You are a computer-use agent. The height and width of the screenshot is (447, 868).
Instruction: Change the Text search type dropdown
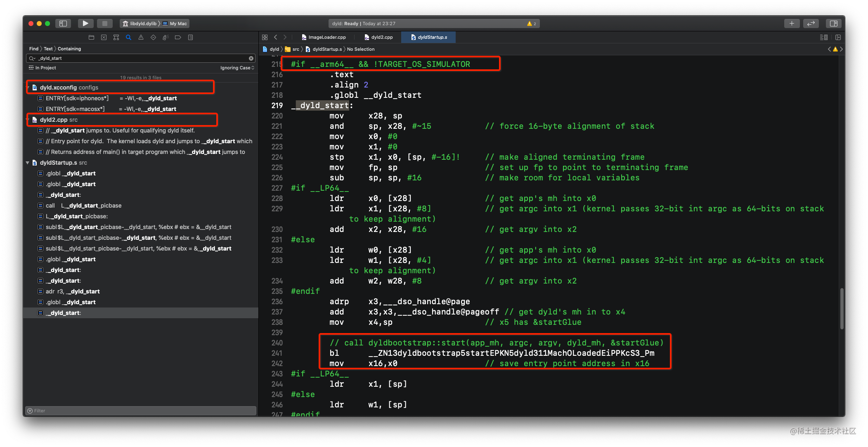48,49
